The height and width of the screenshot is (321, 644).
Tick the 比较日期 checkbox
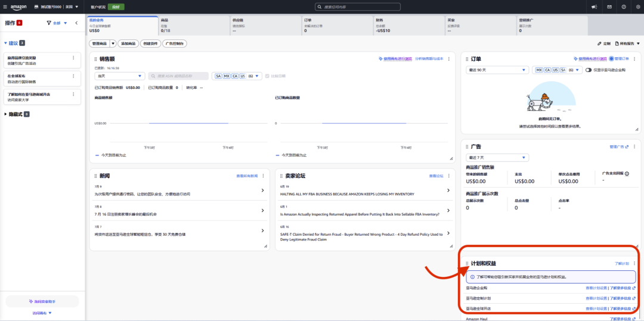click(x=267, y=76)
